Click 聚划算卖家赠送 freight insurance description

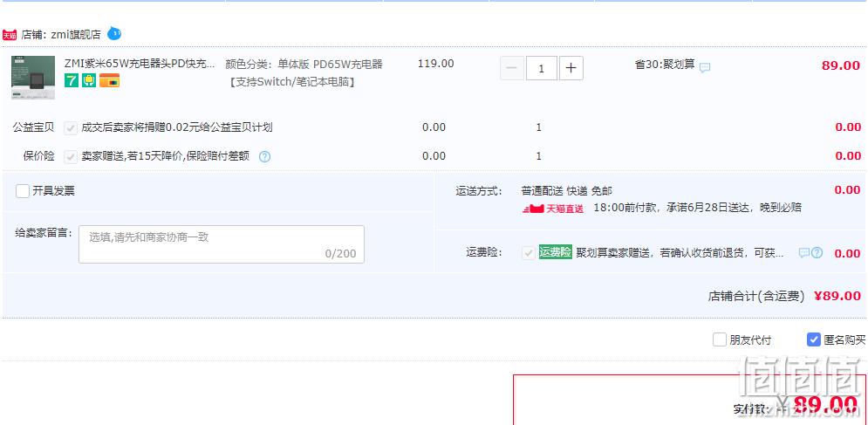pyautogui.click(x=680, y=253)
